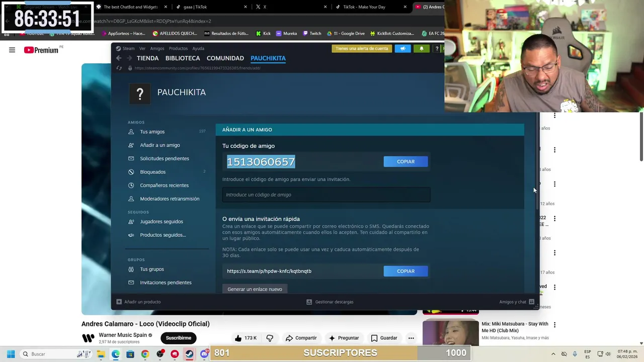The width and height of the screenshot is (644, 362).
Task: Open Windows Start menu
Action: pos(11,354)
